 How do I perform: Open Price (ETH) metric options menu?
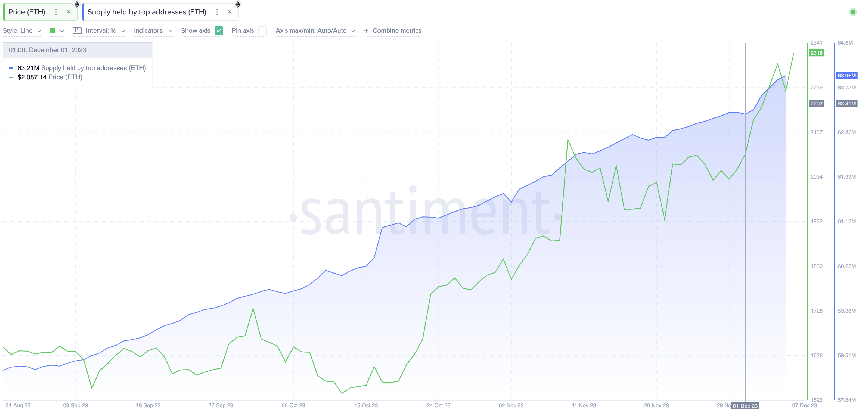point(56,12)
